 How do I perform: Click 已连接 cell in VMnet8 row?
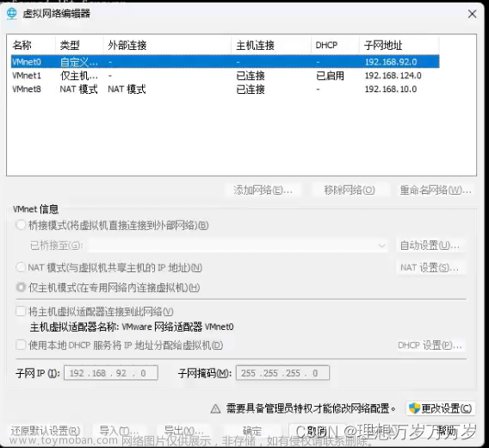click(251, 90)
